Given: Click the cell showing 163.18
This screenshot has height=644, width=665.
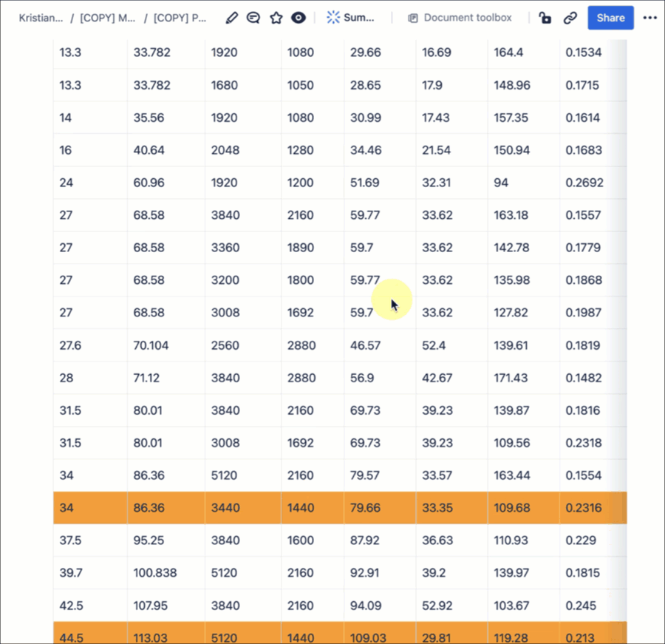Looking at the screenshot, I should 511,215.
